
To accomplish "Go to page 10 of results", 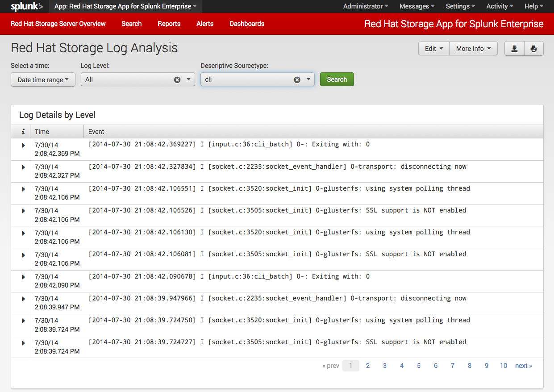I will 504,366.
